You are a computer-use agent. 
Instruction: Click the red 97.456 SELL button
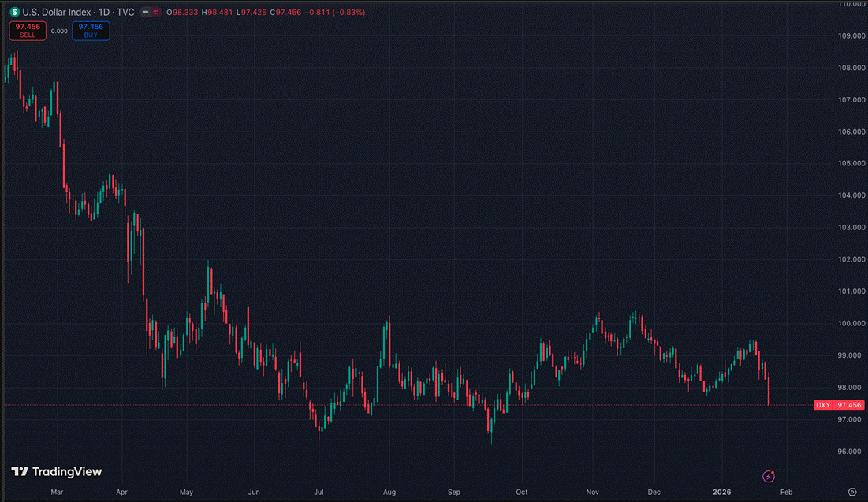click(x=28, y=31)
